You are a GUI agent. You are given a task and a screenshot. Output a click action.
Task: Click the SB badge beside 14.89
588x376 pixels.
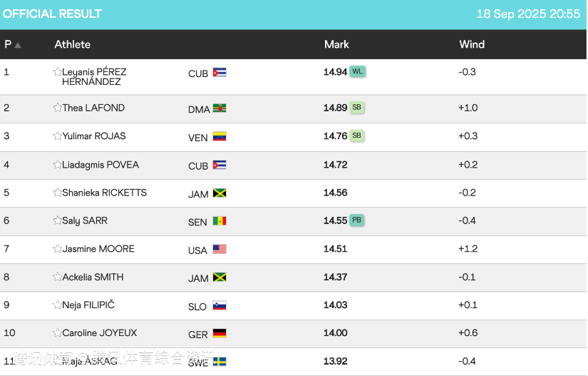[357, 108]
